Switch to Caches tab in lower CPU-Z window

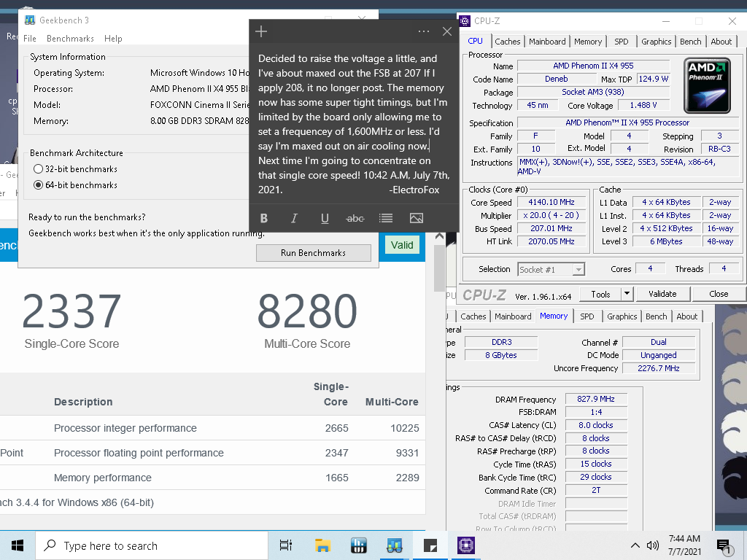click(473, 316)
